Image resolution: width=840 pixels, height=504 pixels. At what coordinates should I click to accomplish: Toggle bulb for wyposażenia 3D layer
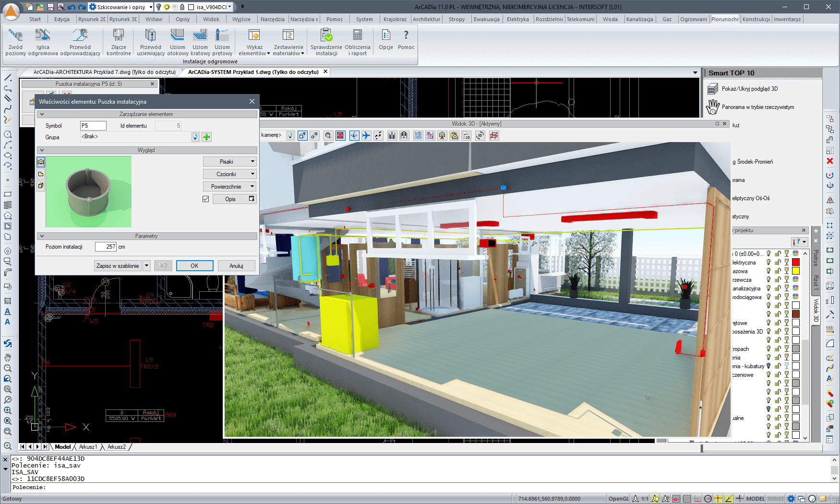point(768,331)
